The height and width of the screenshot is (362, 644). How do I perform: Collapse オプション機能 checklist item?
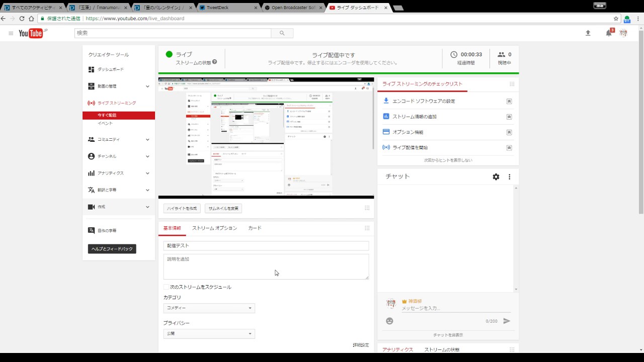point(509,132)
